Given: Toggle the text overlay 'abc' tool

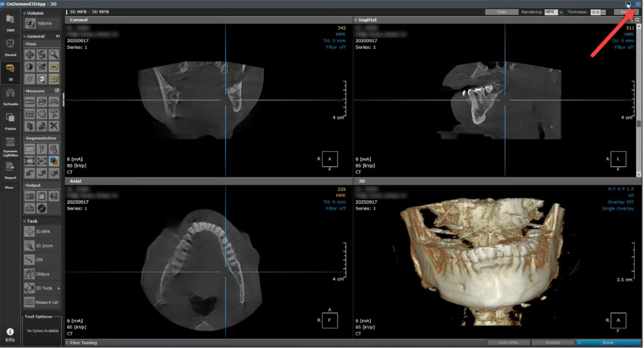Looking at the screenshot, I should click(54, 67).
